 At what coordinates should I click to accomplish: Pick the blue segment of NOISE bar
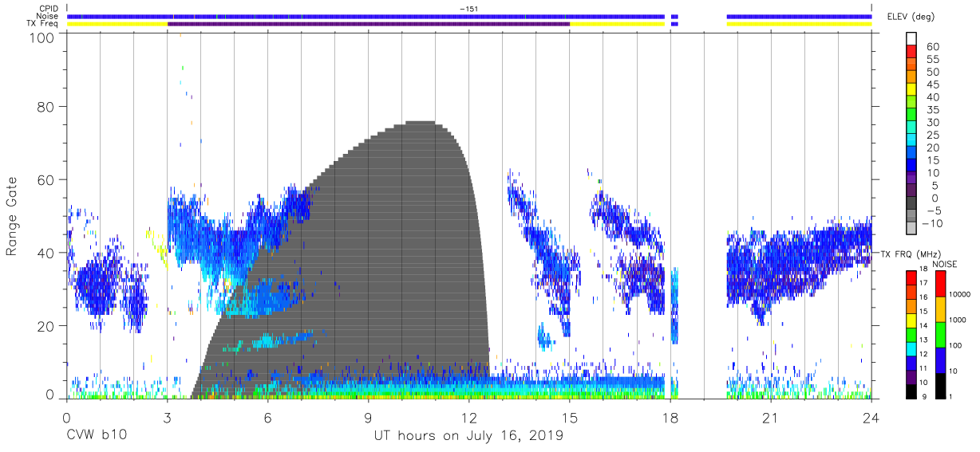[x=939, y=359]
